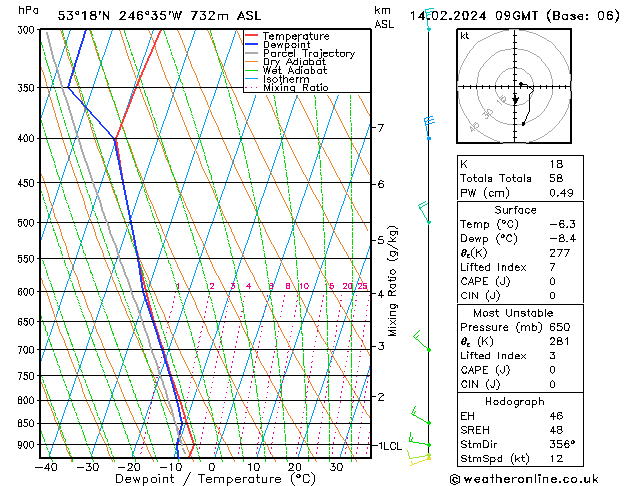
Task: Click the blue Dewpoint legend line
Action: pos(251,44)
